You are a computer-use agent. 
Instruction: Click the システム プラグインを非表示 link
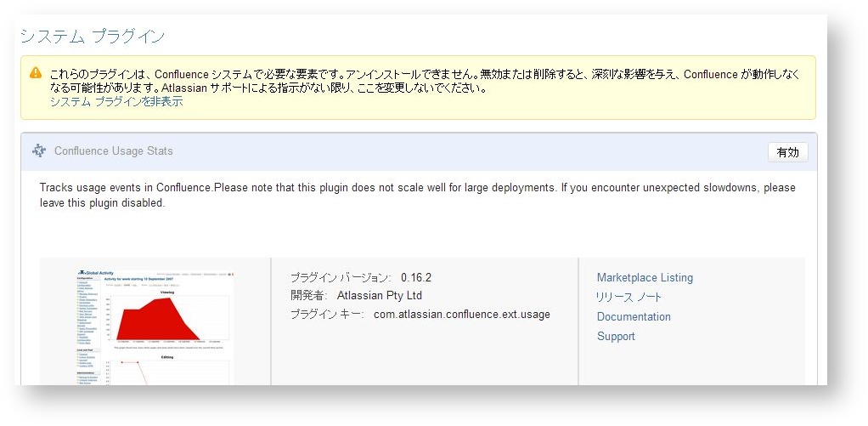pos(116,102)
